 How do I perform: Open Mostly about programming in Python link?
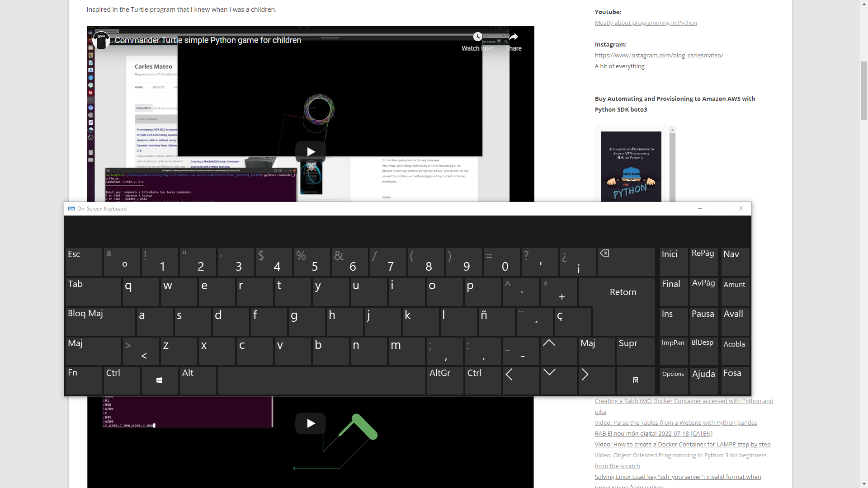[x=646, y=23]
